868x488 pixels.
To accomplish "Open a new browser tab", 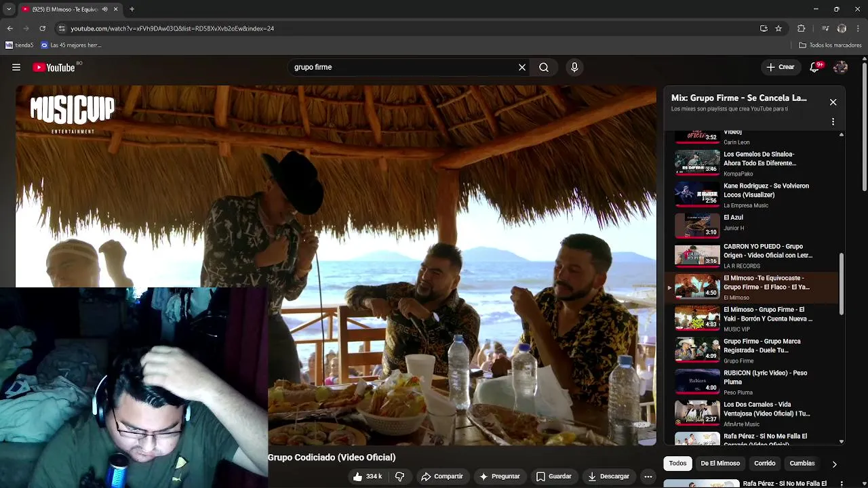I will (x=132, y=9).
